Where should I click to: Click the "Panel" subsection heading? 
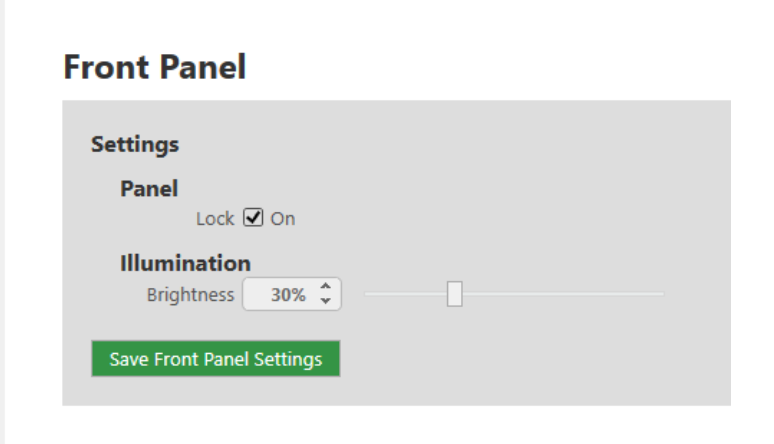(149, 188)
